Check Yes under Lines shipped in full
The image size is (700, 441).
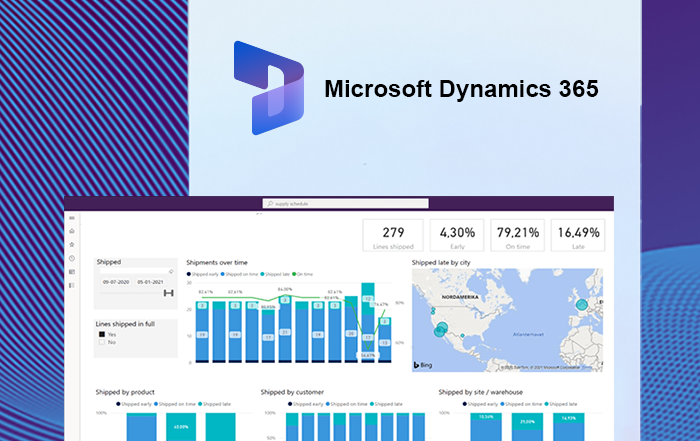(102, 334)
